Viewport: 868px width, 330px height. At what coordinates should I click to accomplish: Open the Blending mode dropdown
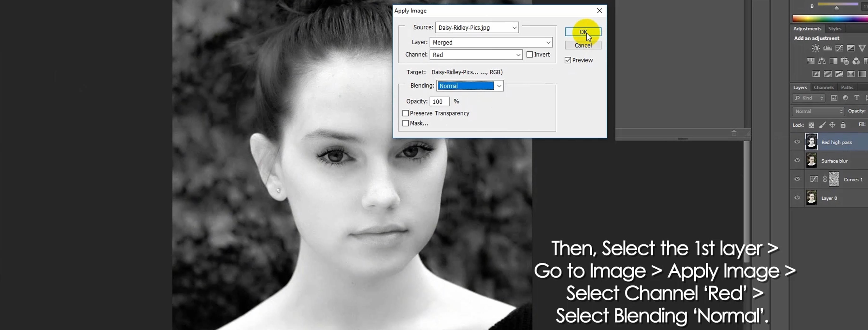(x=470, y=86)
